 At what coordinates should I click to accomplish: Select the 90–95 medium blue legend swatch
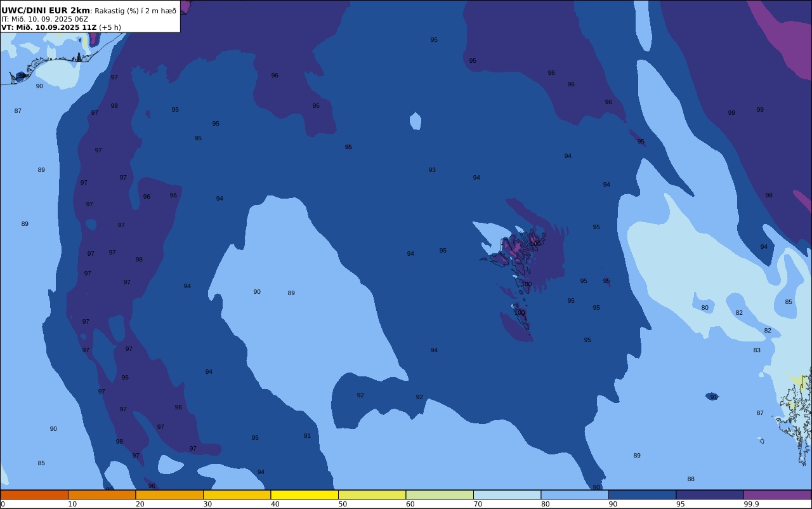(x=642, y=494)
